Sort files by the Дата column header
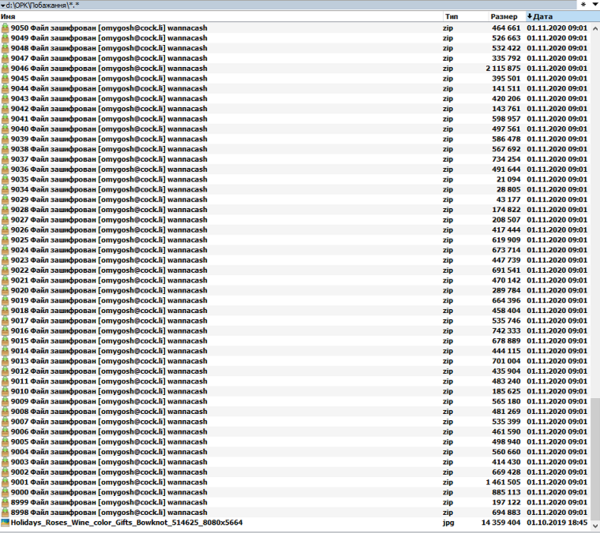600x533 pixels. (562, 16)
